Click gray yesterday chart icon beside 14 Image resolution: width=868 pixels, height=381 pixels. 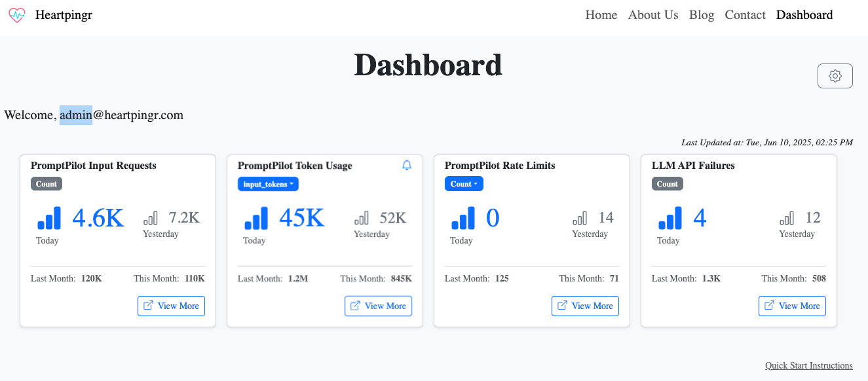580,218
